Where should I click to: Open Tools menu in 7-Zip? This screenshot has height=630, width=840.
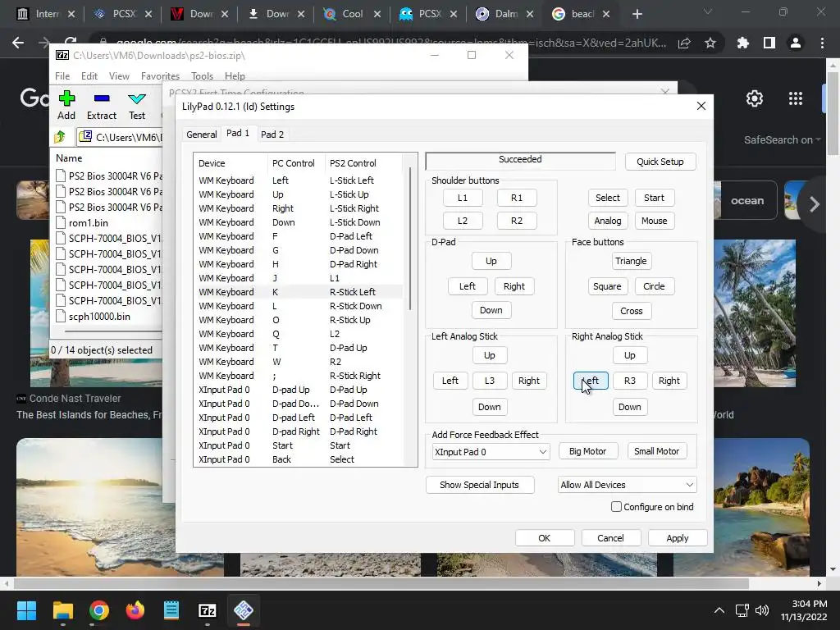(x=202, y=76)
